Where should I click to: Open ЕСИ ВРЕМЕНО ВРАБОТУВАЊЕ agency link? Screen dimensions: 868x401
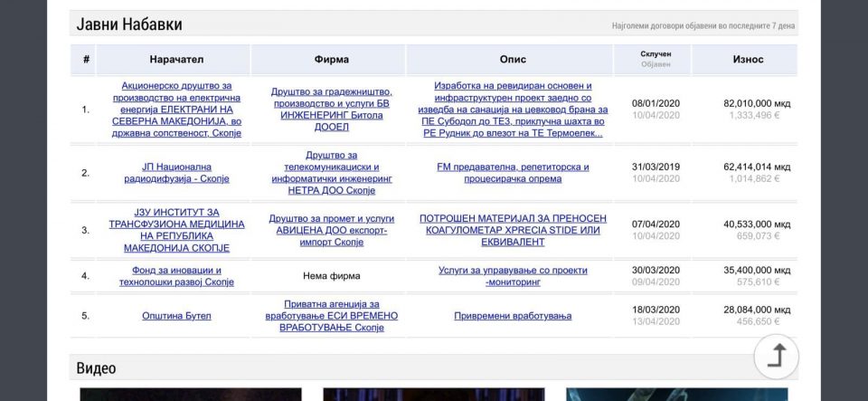[x=331, y=316]
